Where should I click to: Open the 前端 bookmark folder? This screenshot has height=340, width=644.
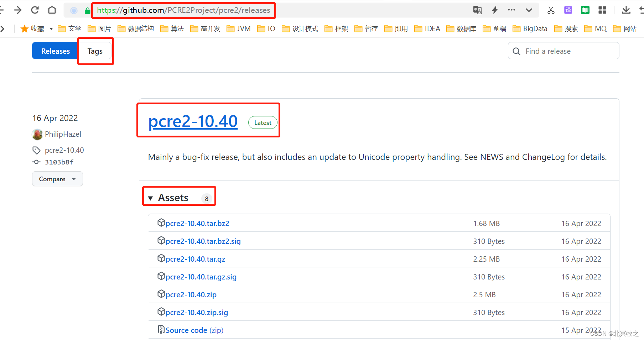(x=494, y=28)
